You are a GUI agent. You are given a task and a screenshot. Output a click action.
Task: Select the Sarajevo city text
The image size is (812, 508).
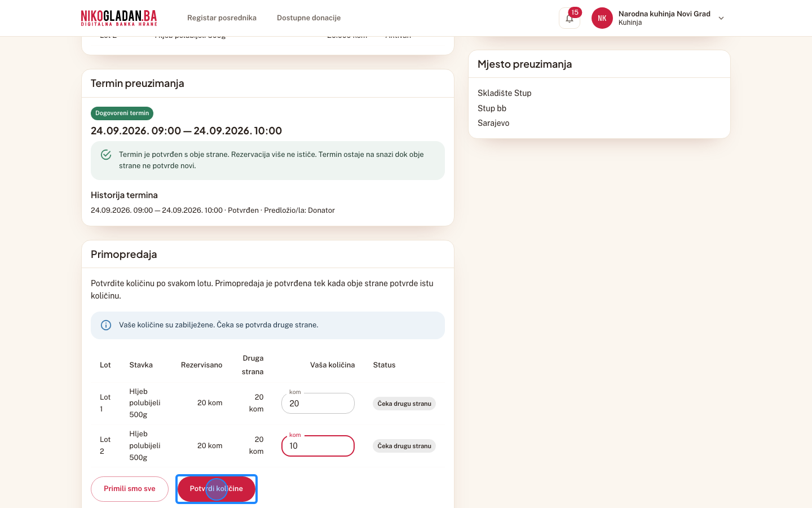click(493, 123)
